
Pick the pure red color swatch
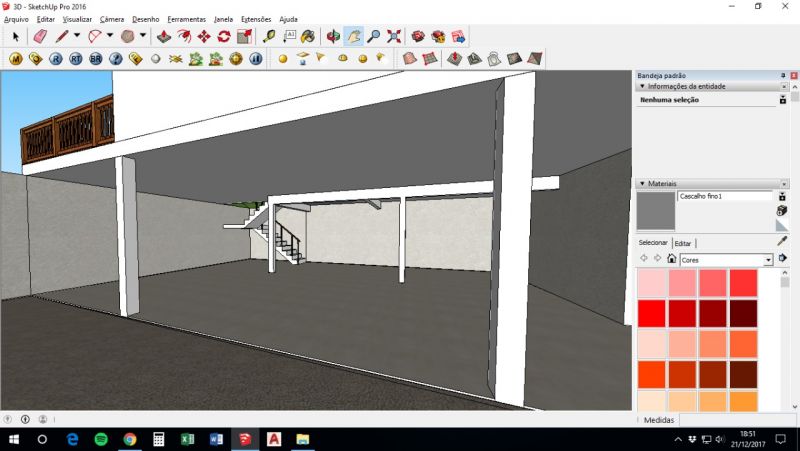[651, 313]
